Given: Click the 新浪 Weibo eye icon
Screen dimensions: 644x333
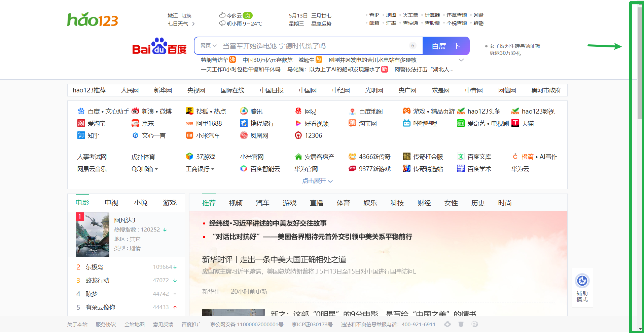Looking at the screenshot, I should point(135,111).
